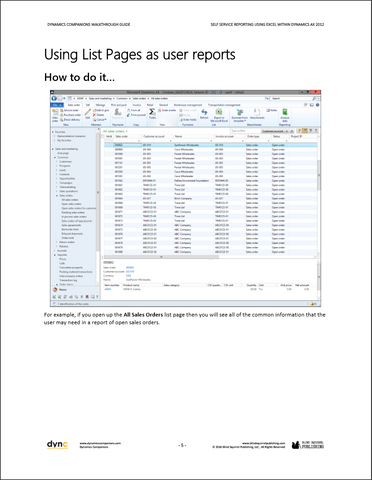372x480 pixels.
Task: Collapse the Sales orders tree node
Action: coord(57,196)
